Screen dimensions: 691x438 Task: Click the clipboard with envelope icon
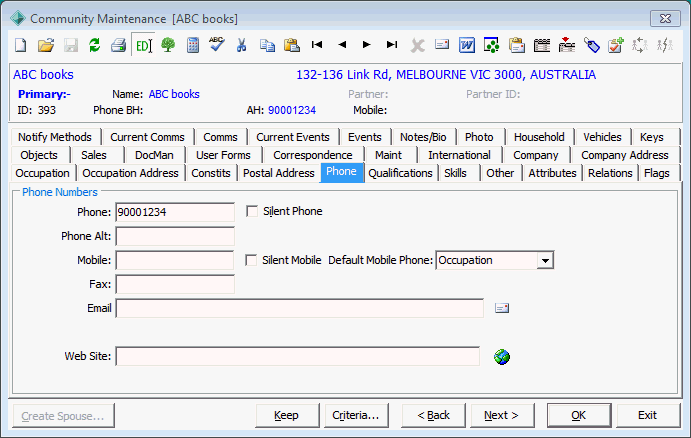pos(516,45)
